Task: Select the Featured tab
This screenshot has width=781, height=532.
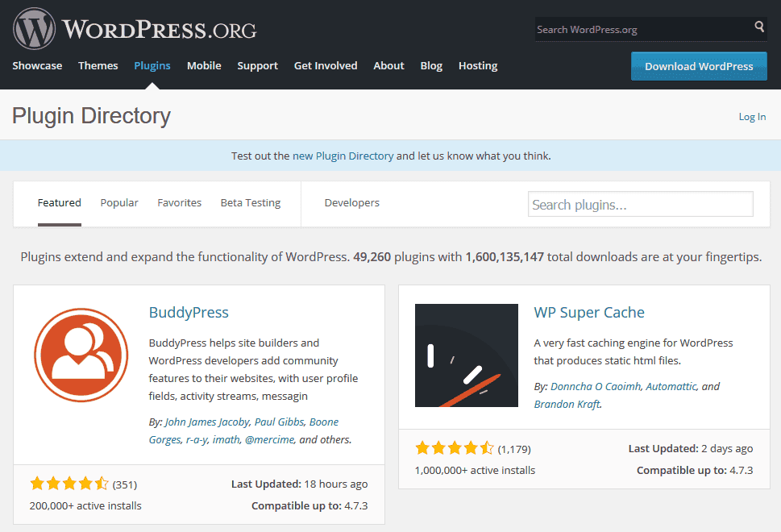Action: pyautogui.click(x=60, y=203)
